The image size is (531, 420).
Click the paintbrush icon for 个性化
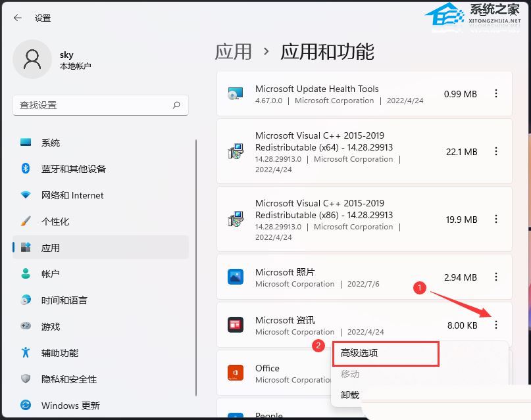26,221
